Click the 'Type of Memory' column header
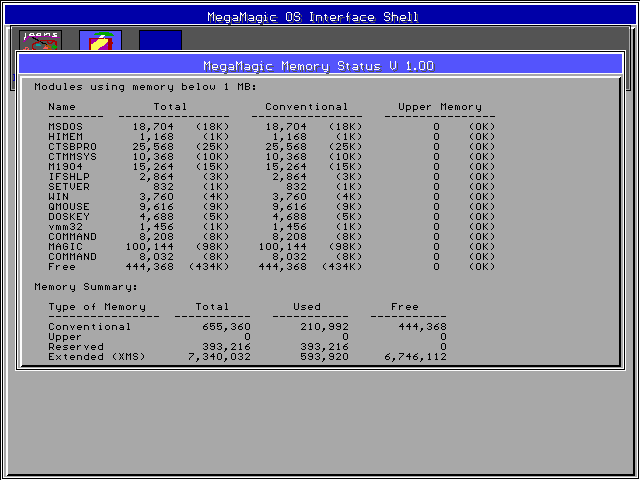This screenshot has height=480, width=640. (x=97, y=307)
